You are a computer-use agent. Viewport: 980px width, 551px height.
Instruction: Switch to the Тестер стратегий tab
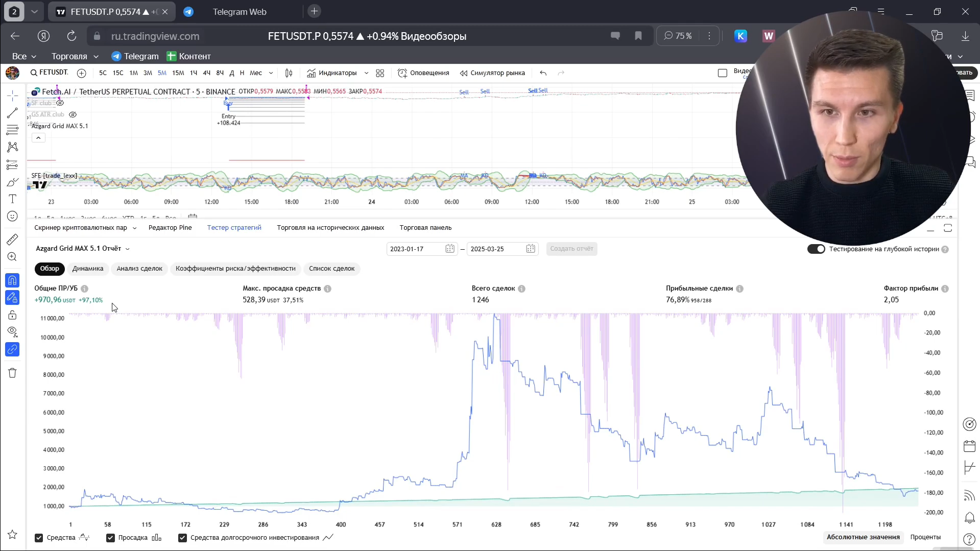(234, 228)
